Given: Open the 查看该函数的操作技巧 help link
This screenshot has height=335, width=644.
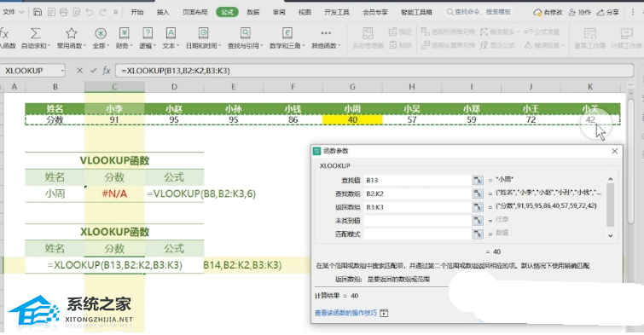Looking at the screenshot, I should click(x=345, y=313).
